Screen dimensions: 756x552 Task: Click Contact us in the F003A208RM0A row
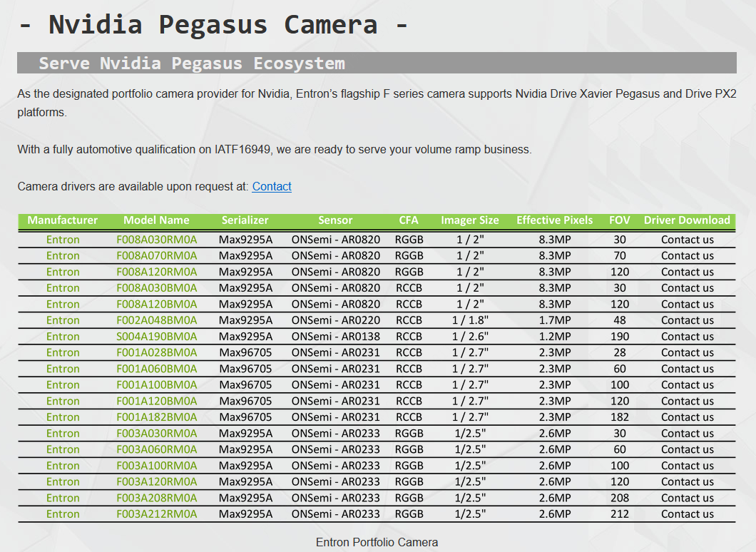point(687,498)
